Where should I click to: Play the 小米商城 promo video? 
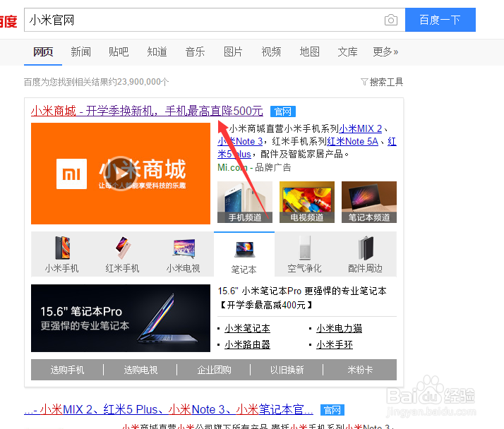point(121,174)
